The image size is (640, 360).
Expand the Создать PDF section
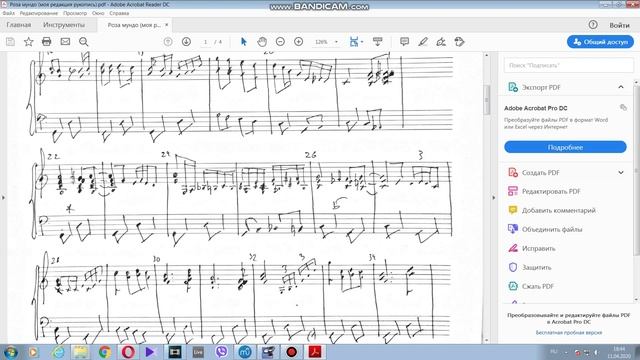pyautogui.click(x=621, y=172)
